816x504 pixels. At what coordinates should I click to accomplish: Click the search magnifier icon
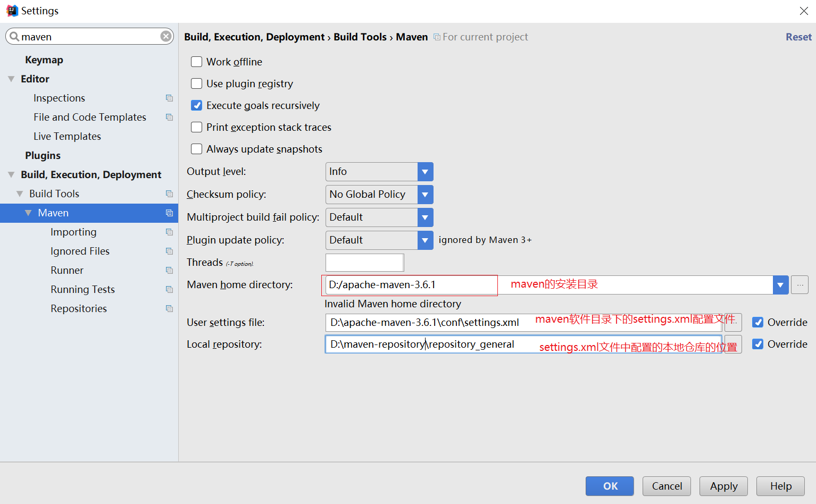click(14, 37)
